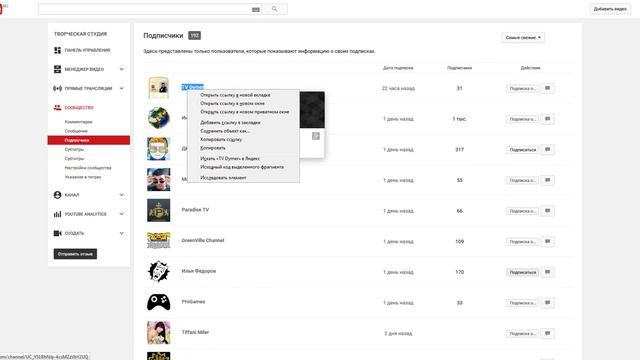The height and width of the screenshot is (360, 640).
Task: Click the message icon in Tiffani Miller row
Action: pos(547,333)
